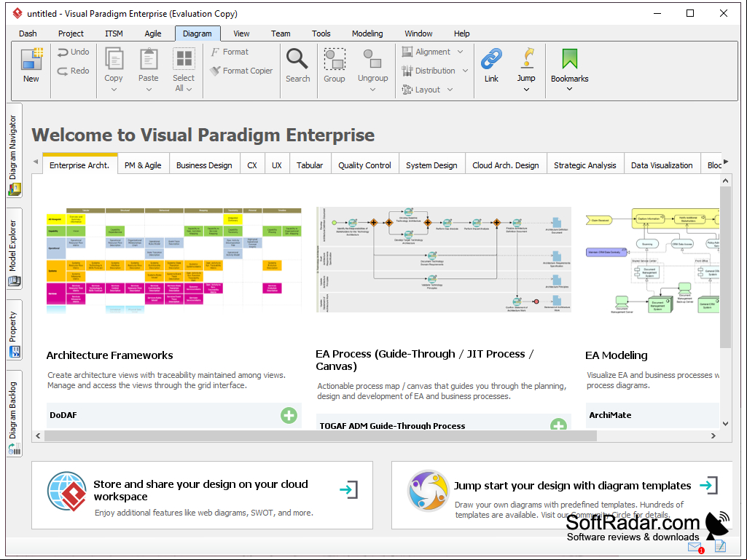Click the Paste clipboard icon

tap(149, 59)
